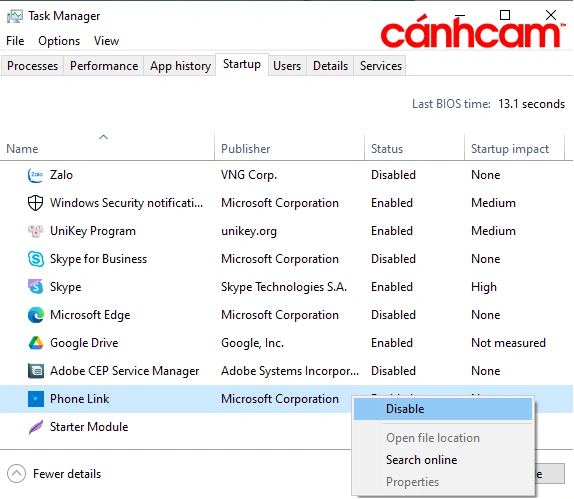Select the Skype for Business row name

(x=98, y=259)
